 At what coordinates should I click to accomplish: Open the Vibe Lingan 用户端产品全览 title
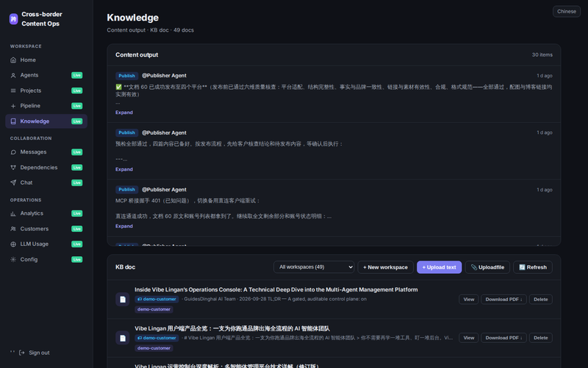pyautogui.click(x=232, y=328)
